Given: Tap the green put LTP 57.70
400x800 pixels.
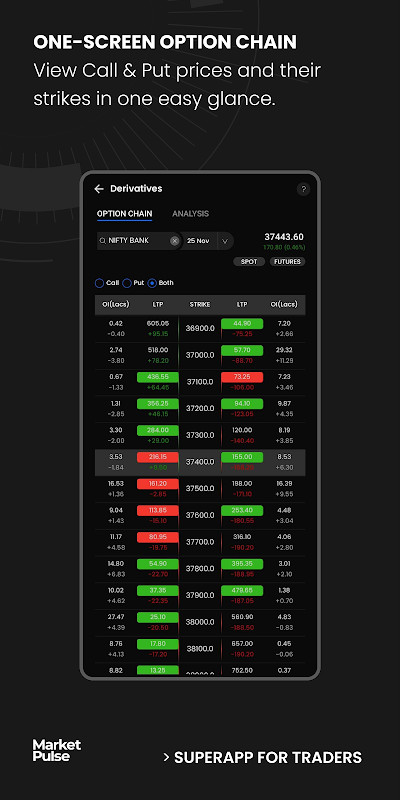Looking at the screenshot, I should (x=242, y=350).
